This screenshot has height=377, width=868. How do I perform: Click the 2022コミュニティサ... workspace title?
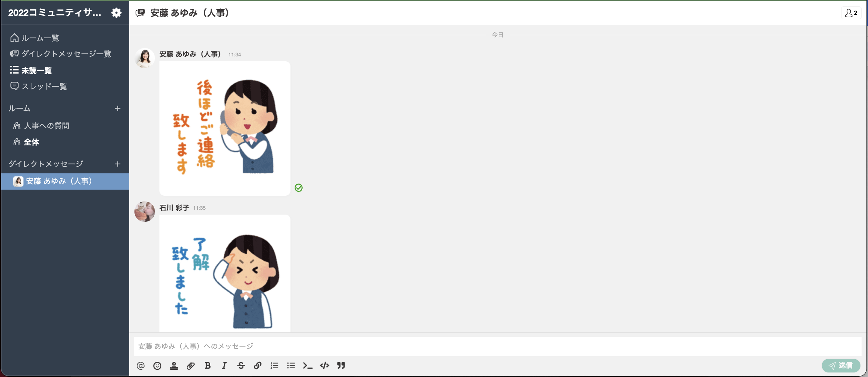(55, 13)
